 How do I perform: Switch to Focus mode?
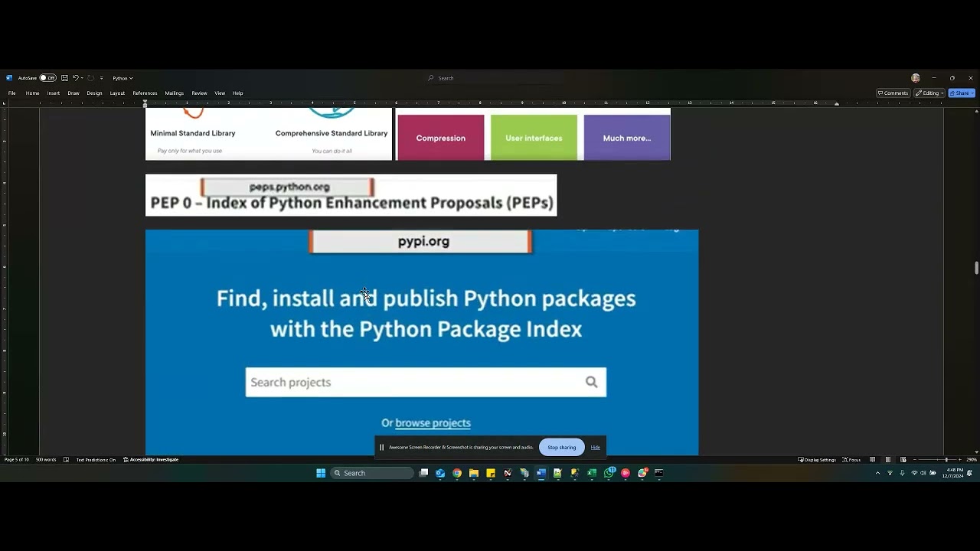(x=851, y=460)
